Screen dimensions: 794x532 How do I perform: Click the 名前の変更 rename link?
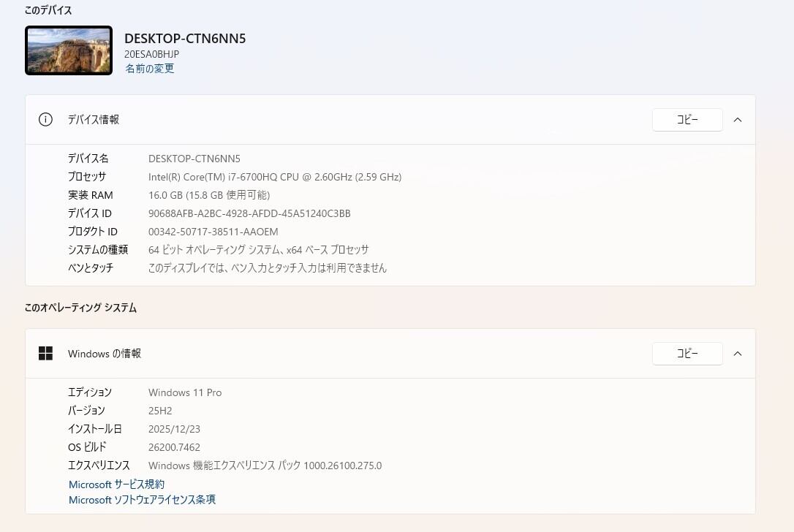point(149,69)
